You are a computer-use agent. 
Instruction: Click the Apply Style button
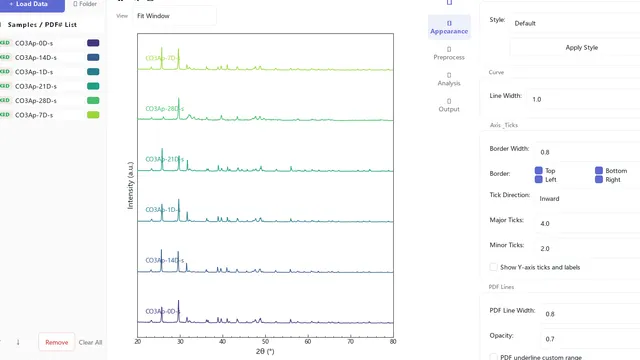point(576,48)
